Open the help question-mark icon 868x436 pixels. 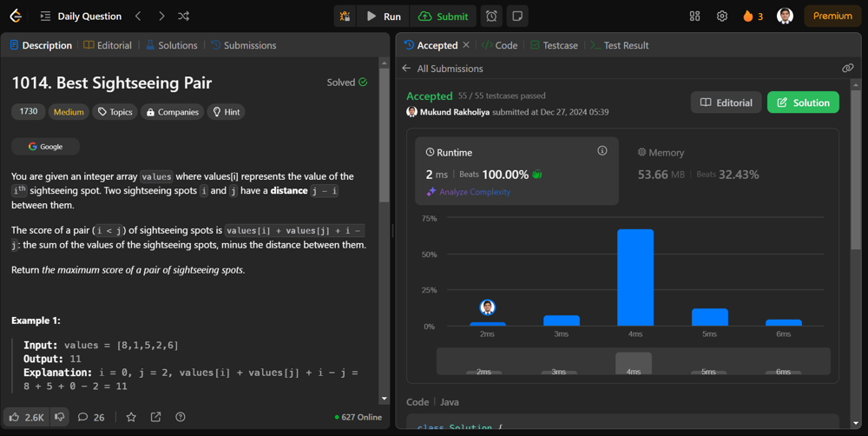tap(181, 417)
